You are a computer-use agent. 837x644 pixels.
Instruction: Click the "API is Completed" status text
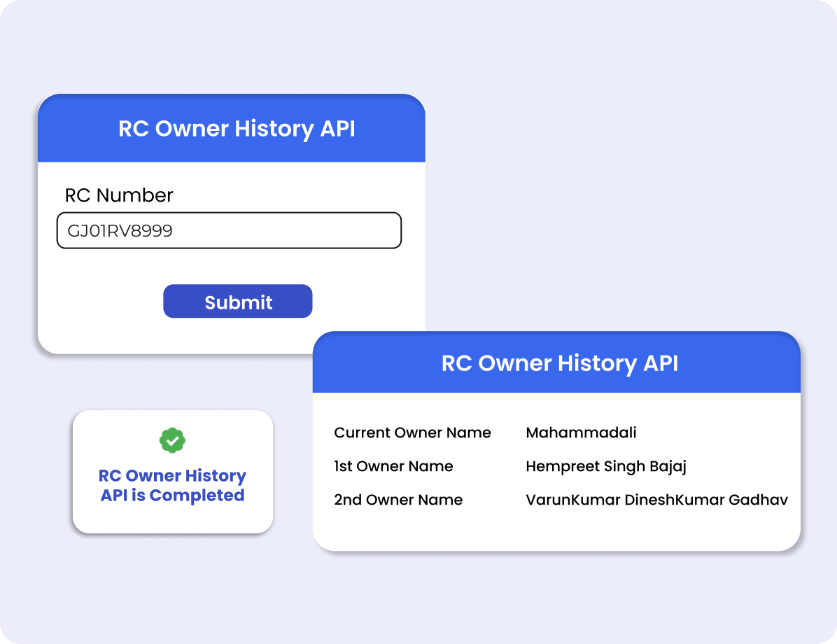(x=172, y=496)
